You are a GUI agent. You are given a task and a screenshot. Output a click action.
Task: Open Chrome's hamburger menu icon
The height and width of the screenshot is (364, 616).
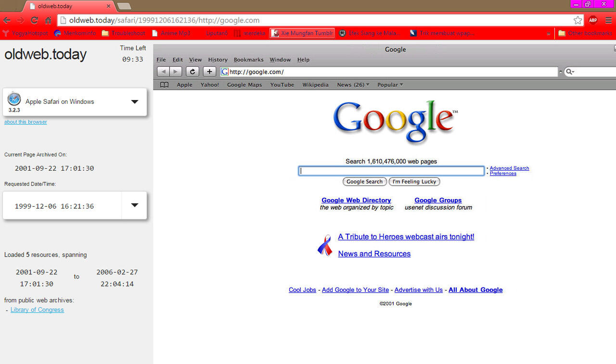coord(608,20)
